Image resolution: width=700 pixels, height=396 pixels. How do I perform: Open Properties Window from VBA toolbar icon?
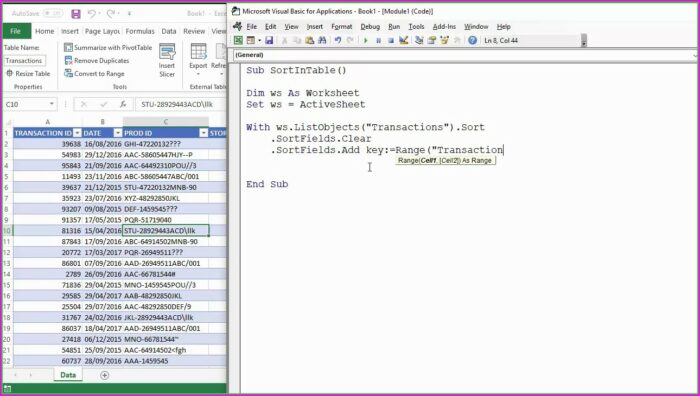coord(432,41)
